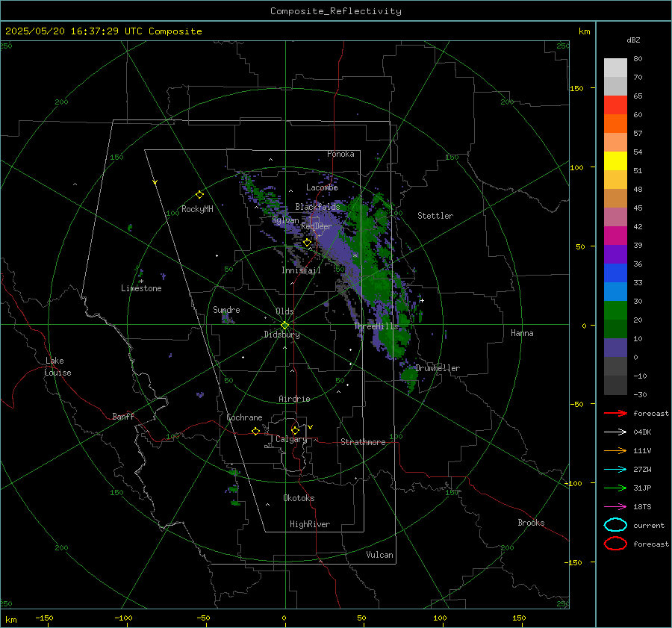Click the 27ZW legend text

coord(642,470)
